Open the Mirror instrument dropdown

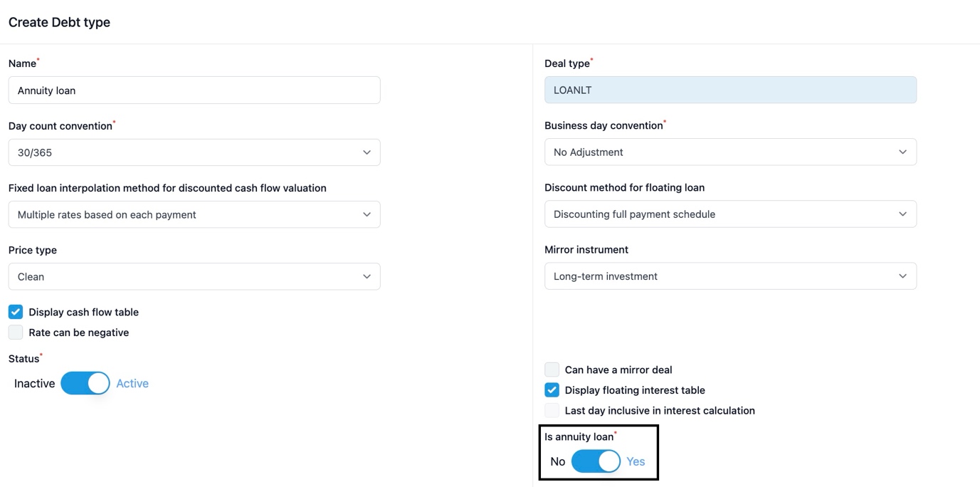click(730, 276)
